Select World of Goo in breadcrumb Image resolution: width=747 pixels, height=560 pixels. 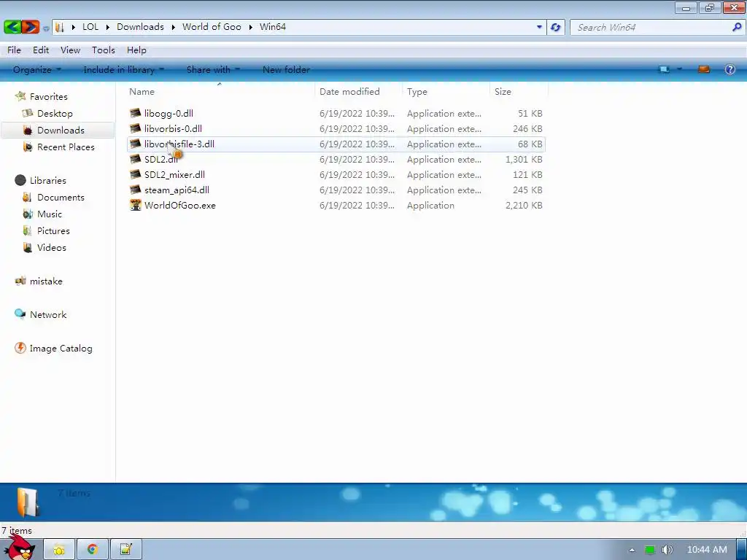(x=212, y=27)
